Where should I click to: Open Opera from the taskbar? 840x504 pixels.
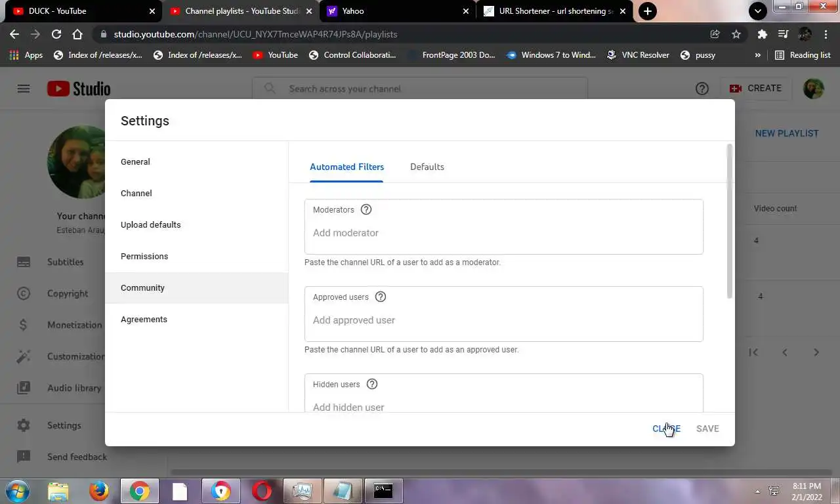[262, 491]
